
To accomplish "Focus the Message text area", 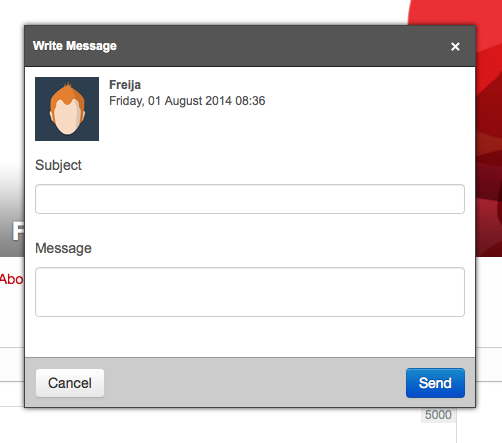I will click(250, 292).
